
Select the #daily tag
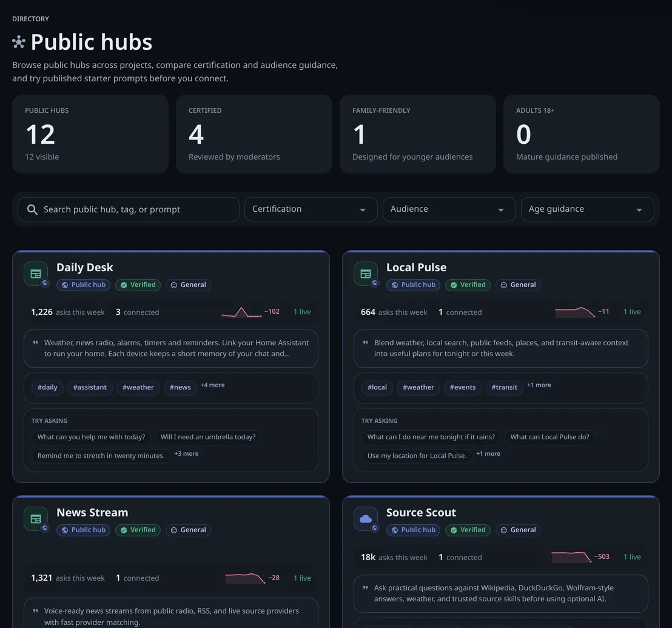[x=47, y=388]
